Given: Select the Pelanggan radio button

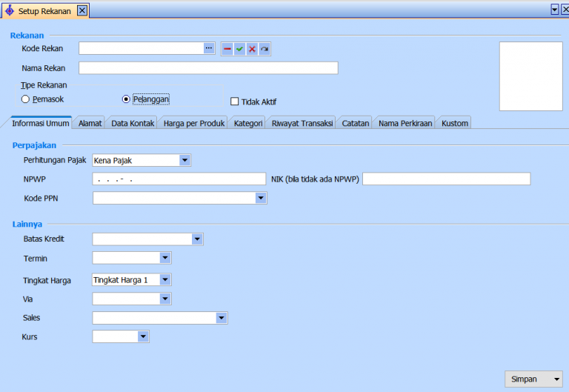Looking at the screenshot, I should coord(126,99).
